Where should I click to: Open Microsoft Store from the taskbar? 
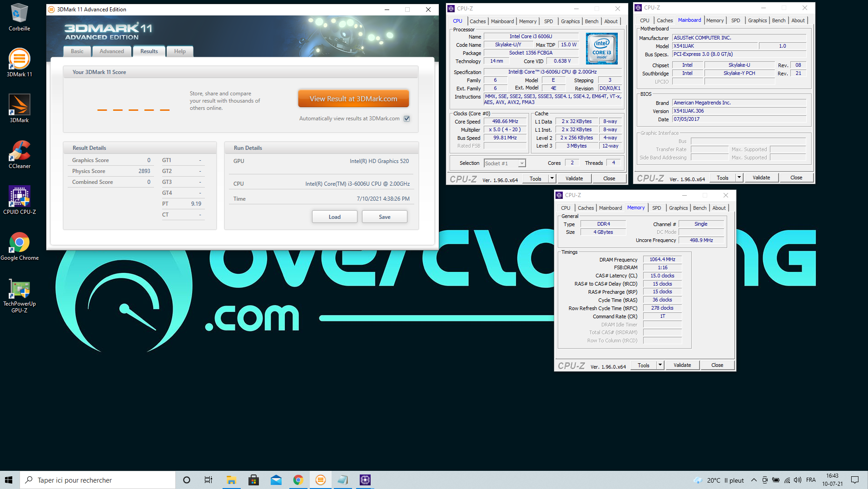(253, 480)
